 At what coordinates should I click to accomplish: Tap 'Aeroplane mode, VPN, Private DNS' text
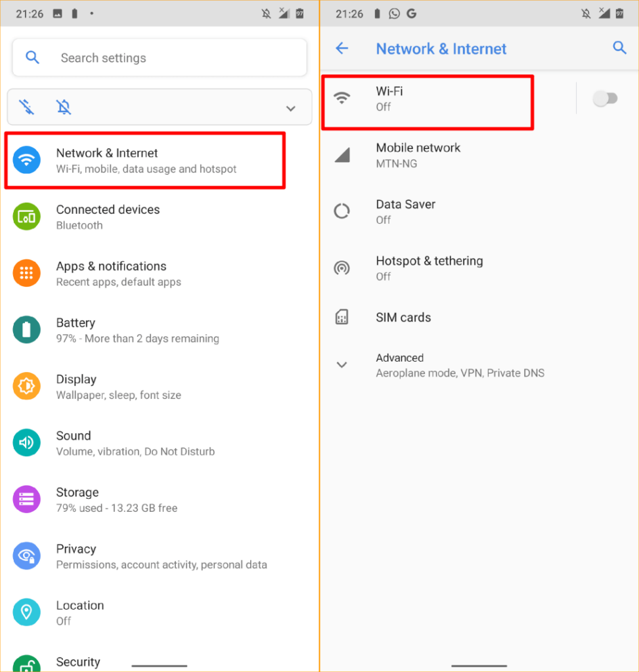pos(460,373)
